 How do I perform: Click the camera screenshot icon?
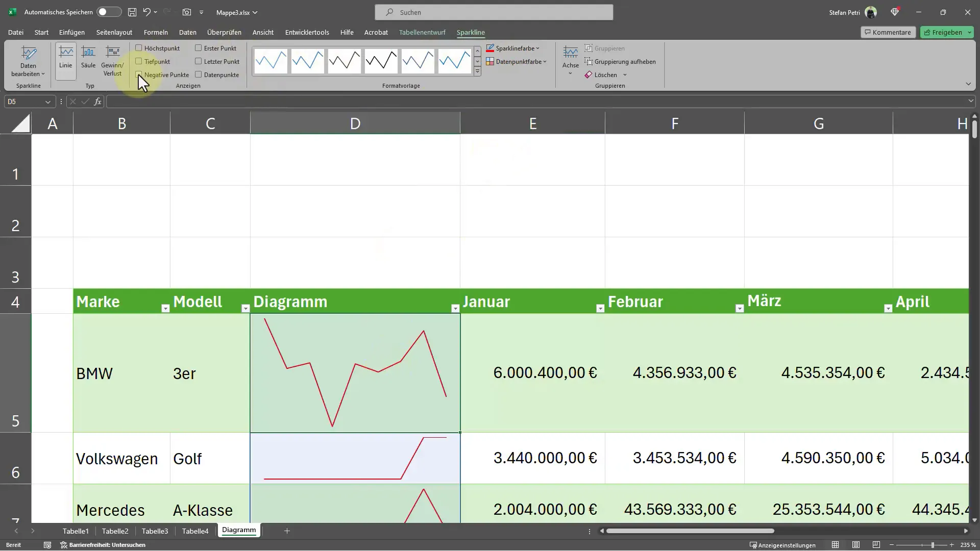[187, 12]
